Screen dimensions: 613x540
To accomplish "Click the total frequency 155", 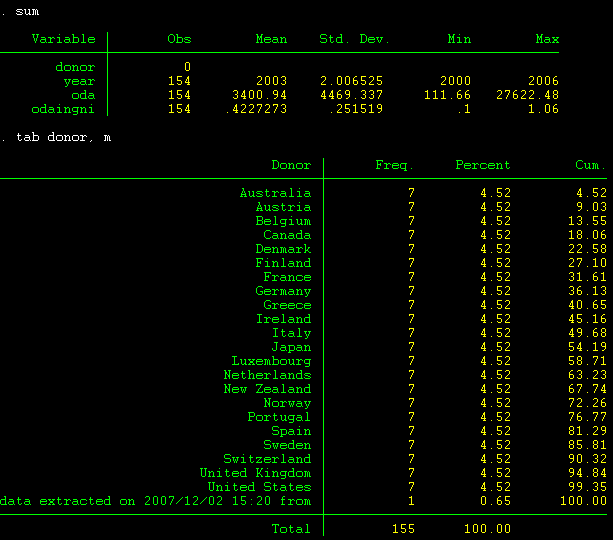I will [x=403, y=529].
